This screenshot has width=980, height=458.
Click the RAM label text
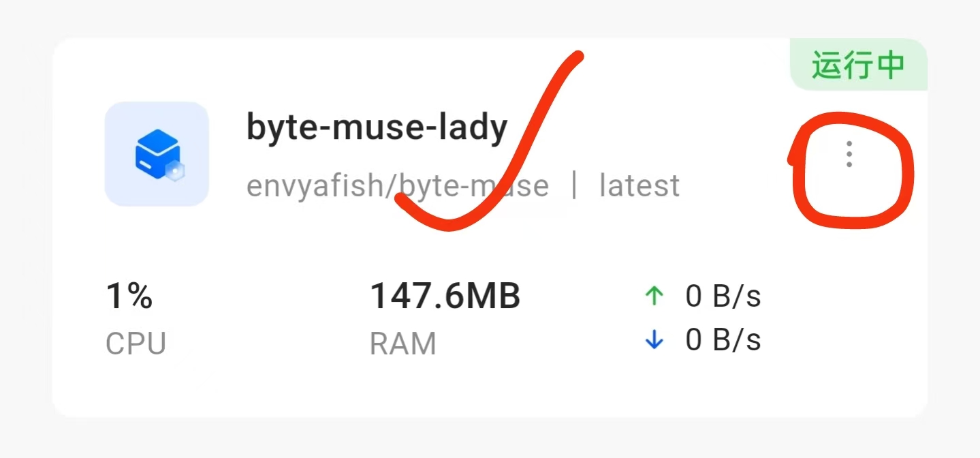[402, 343]
